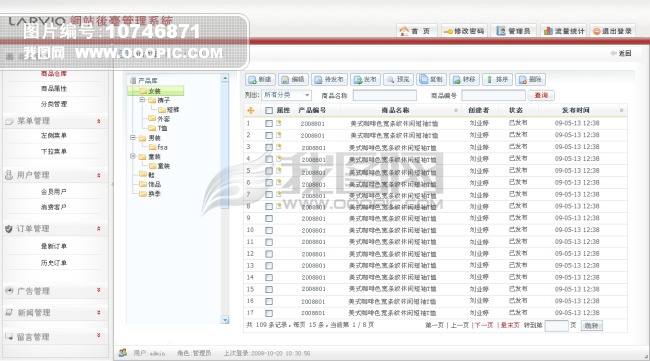
Task: Check the checkbox in row 12
Action: coord(269,254)
